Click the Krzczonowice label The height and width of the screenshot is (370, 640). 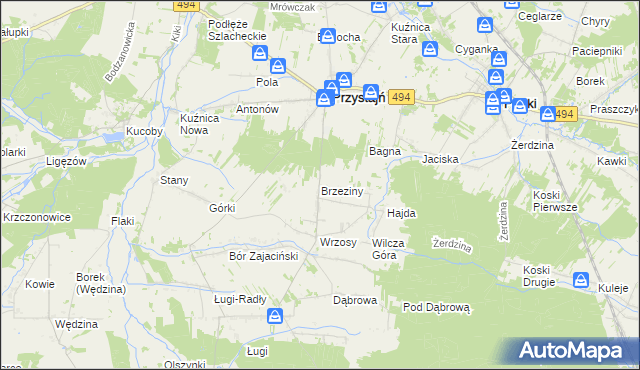tap(37, 217)
